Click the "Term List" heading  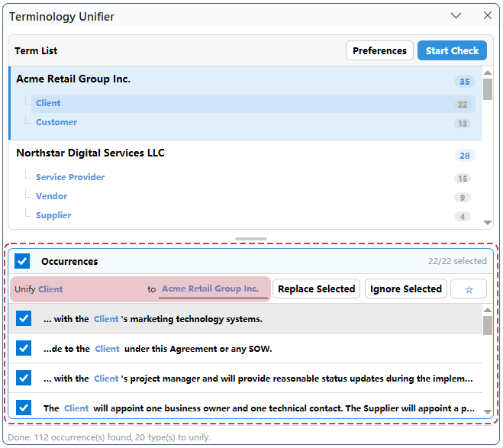tap(36, 50)
